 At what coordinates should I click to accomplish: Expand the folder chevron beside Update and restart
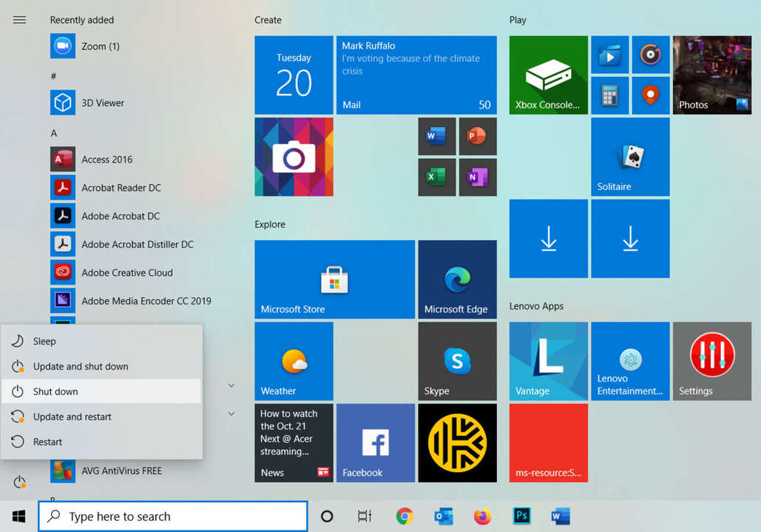coord(231,414)
